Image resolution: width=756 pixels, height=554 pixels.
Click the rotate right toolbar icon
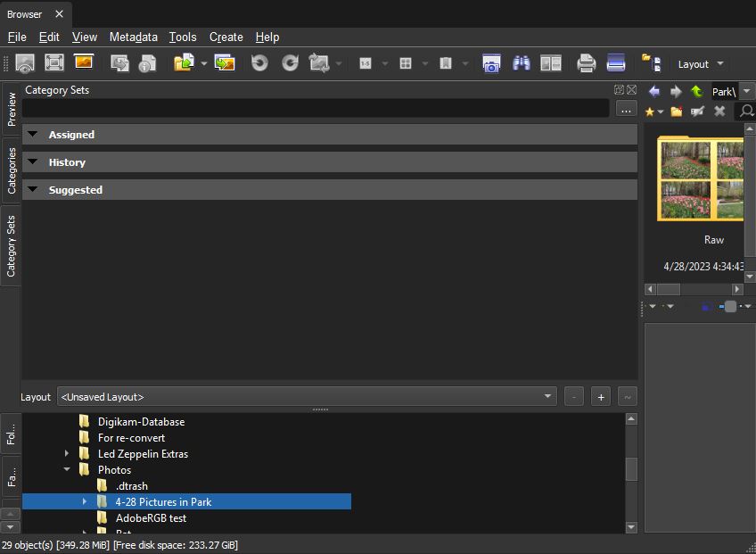pyautogui.click(x=290, y=63)
